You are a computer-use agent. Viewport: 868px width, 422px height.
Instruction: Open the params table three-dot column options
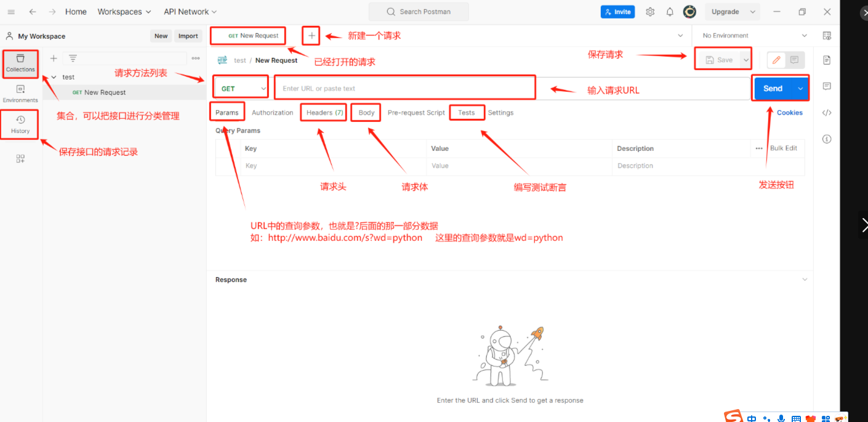[759, 148]
